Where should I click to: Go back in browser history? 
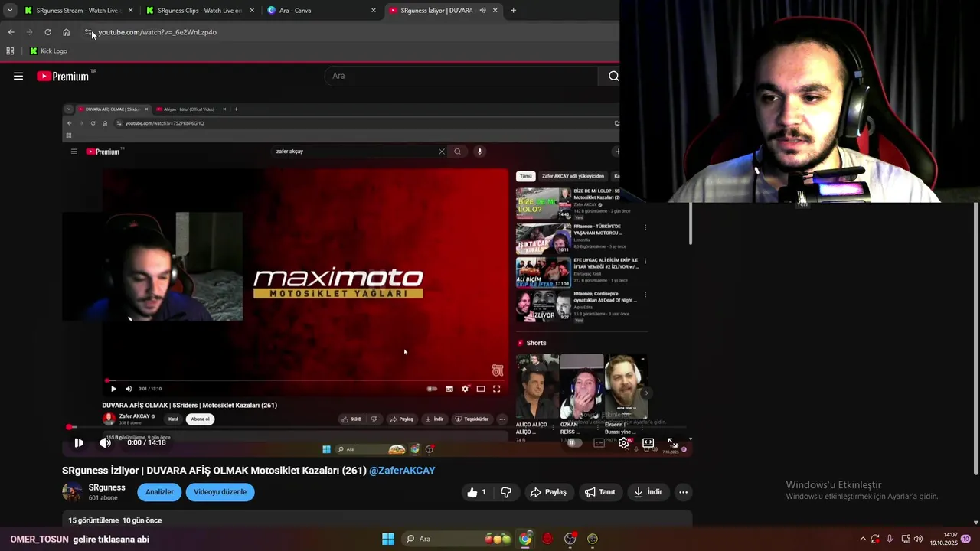click(x=11, y=32)
